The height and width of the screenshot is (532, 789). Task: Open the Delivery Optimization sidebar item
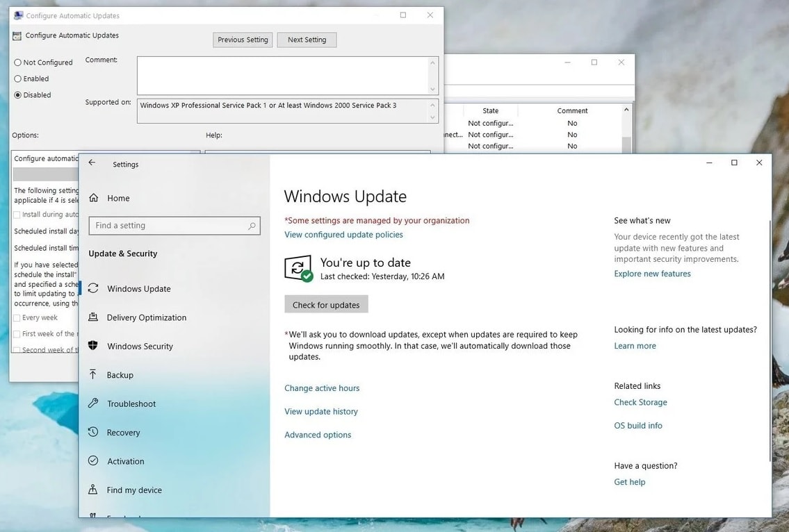174,317
